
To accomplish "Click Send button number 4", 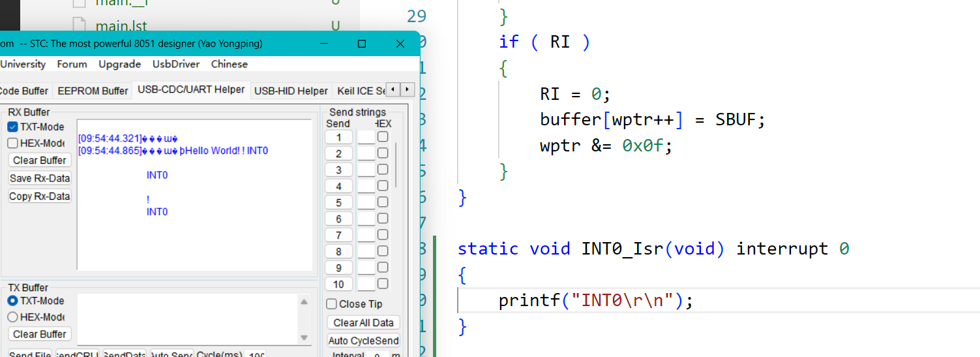I will tap(338, 186).
